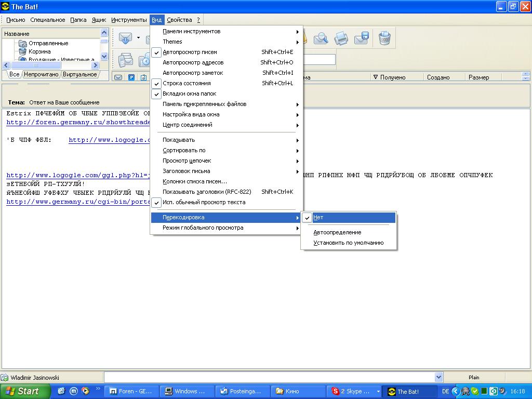Open the Ящик menu
Viewport: 532px width, 399px height.
tap(99, 20)
